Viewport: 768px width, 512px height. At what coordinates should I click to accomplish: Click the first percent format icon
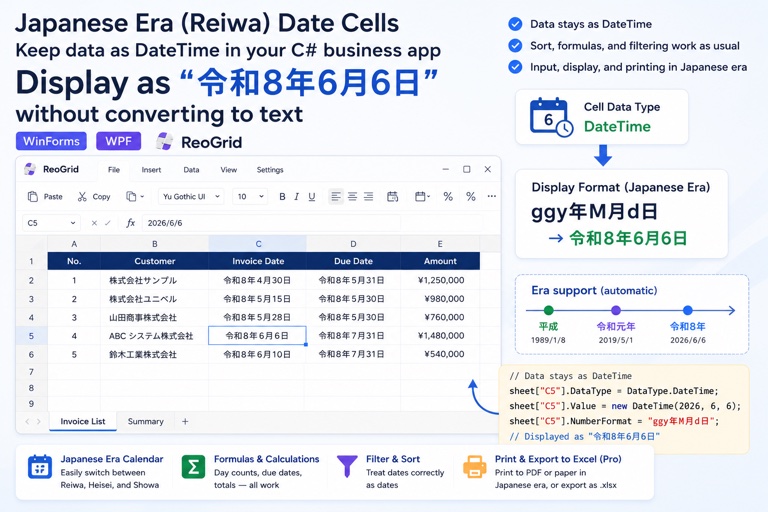448,196
